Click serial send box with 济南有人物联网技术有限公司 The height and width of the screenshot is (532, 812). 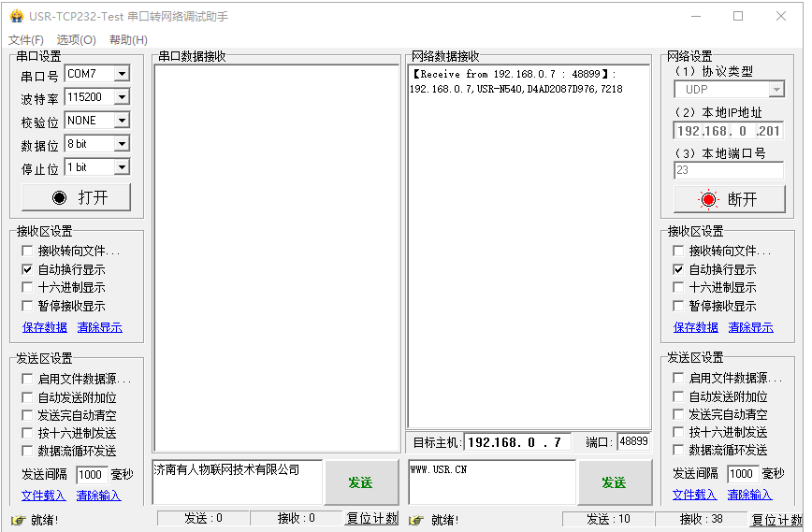pos(238,482)
